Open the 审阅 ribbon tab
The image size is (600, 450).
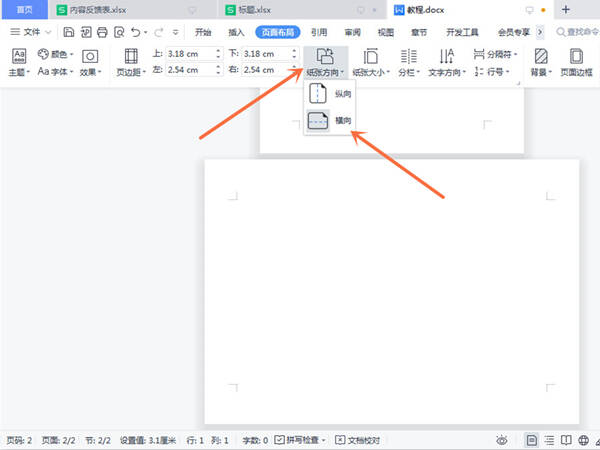352,33
